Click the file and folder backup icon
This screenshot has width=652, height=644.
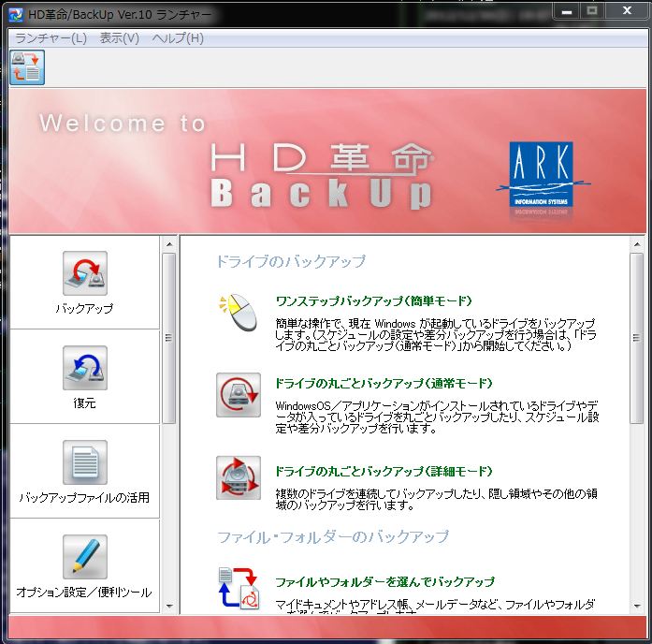click(239, 588)
